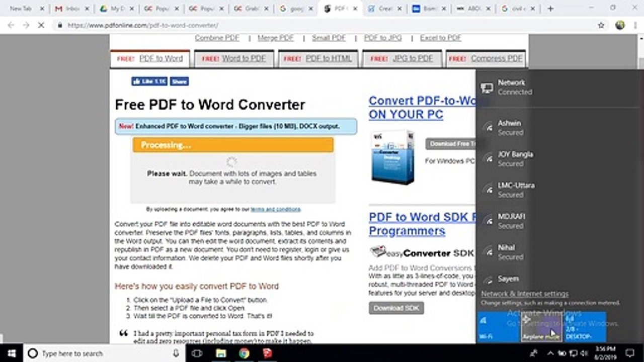
Task: Open the Merge PDF link
Action: [276, 38]
